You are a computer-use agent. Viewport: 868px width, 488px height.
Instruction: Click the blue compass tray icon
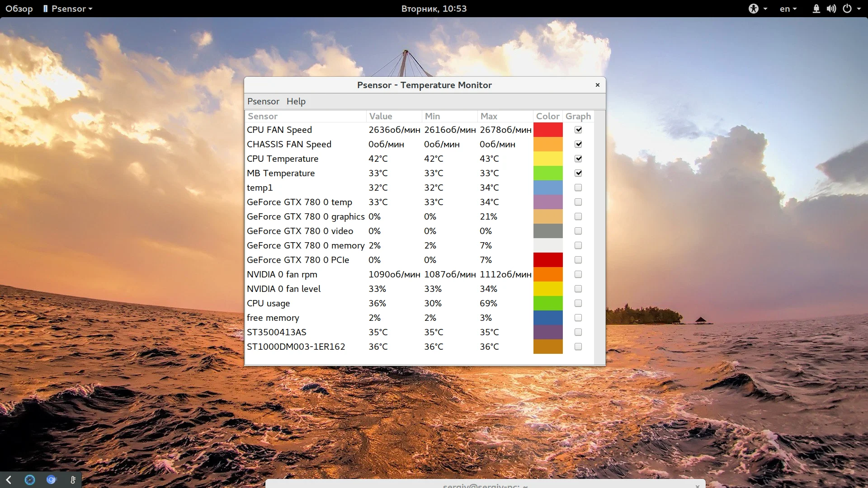pos(30,480)
